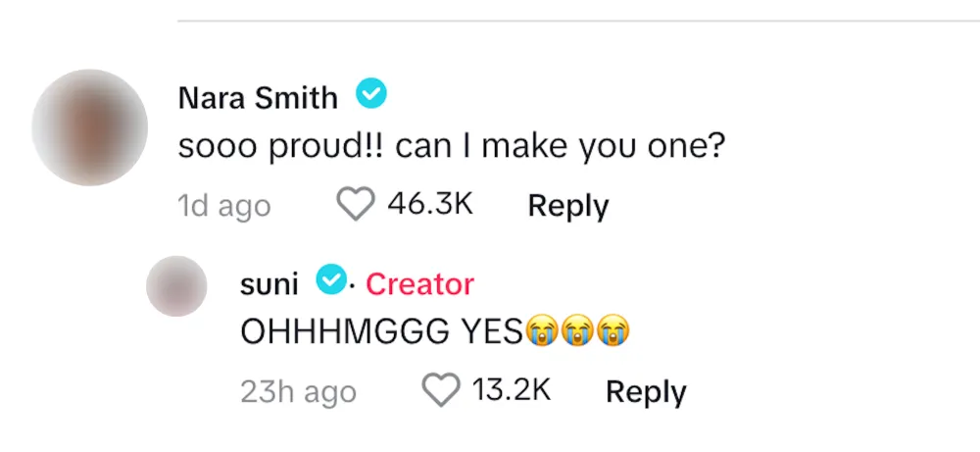The width and height of the screenshot is (980, 452).
Task: Click the red Creator label
Action: (419, 283)
